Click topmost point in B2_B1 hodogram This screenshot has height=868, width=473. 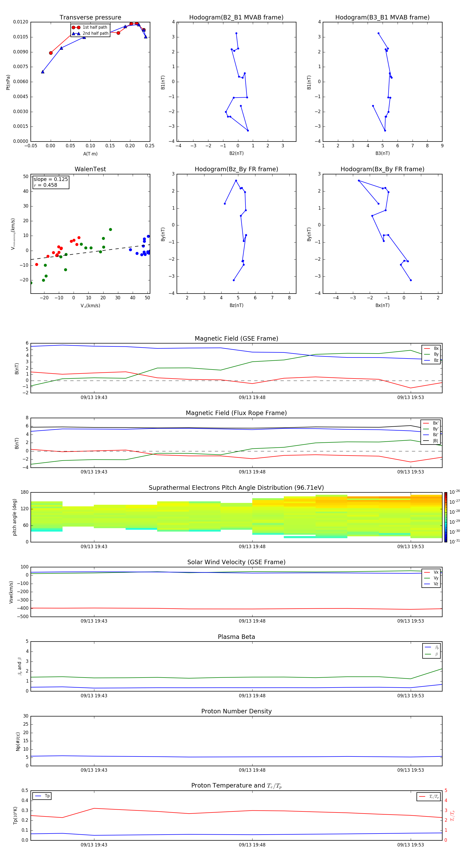236,33
